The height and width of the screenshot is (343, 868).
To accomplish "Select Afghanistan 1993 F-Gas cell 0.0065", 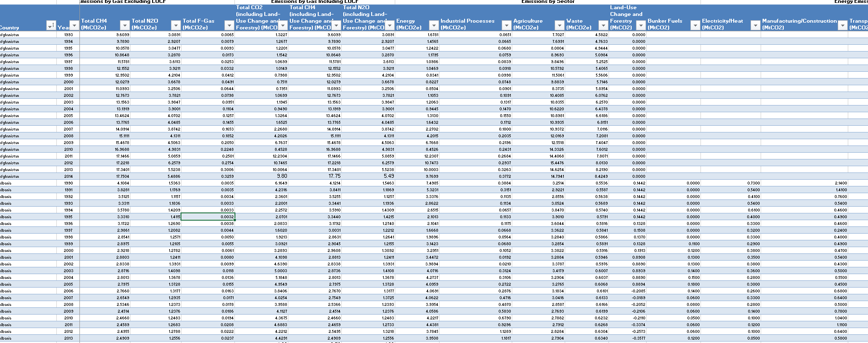I will click(208, 35).
